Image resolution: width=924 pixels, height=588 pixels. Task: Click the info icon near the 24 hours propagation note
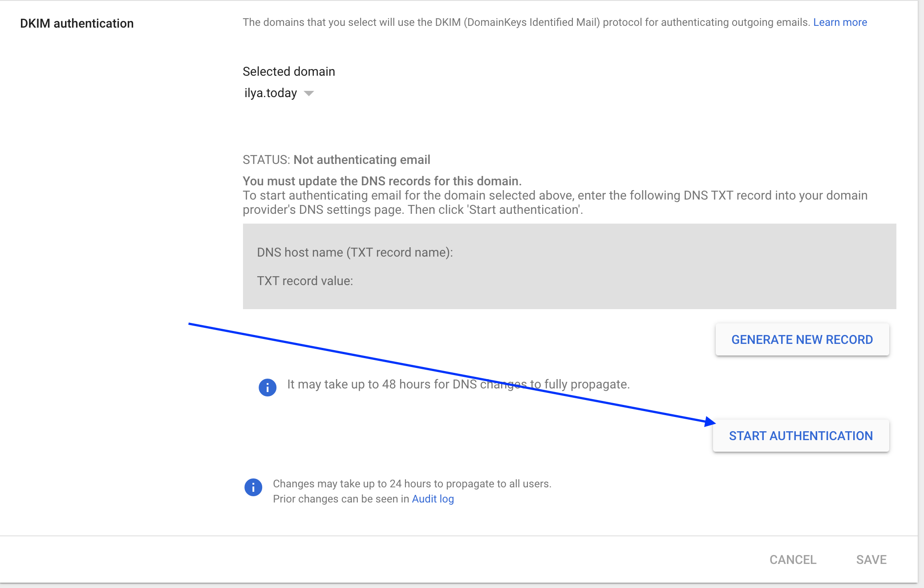point(253,488)
